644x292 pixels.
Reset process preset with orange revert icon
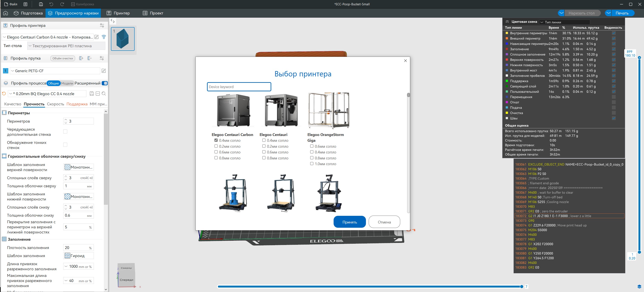[x=4, y=93]
